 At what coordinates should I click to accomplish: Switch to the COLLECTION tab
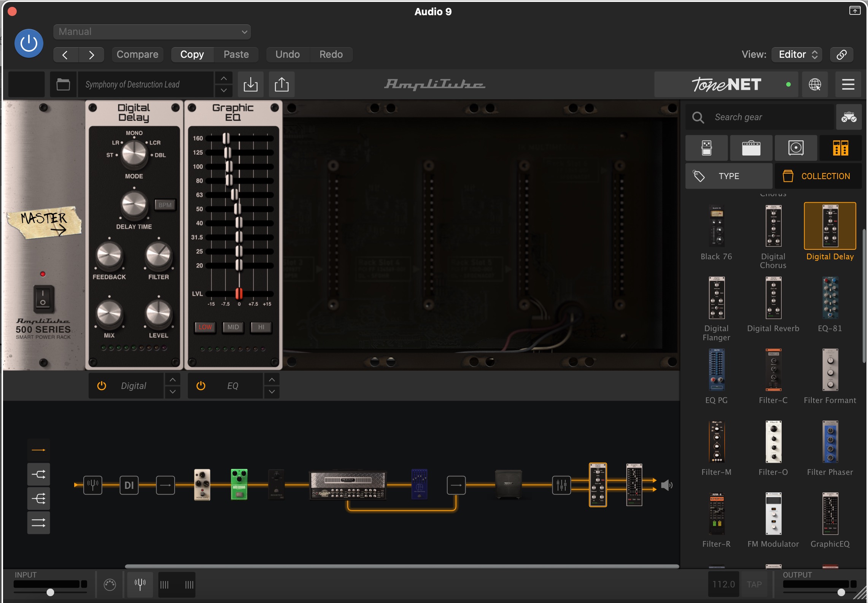click(819, 176)
